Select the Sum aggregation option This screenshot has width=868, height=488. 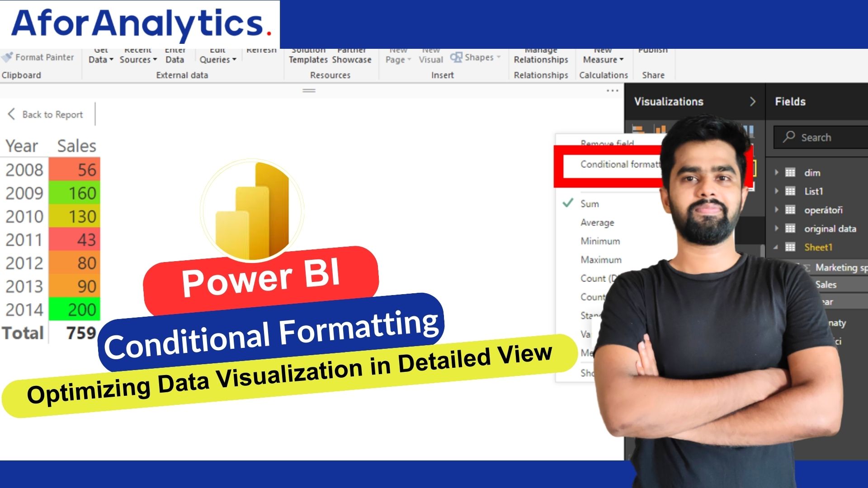(x=589, y=203)
